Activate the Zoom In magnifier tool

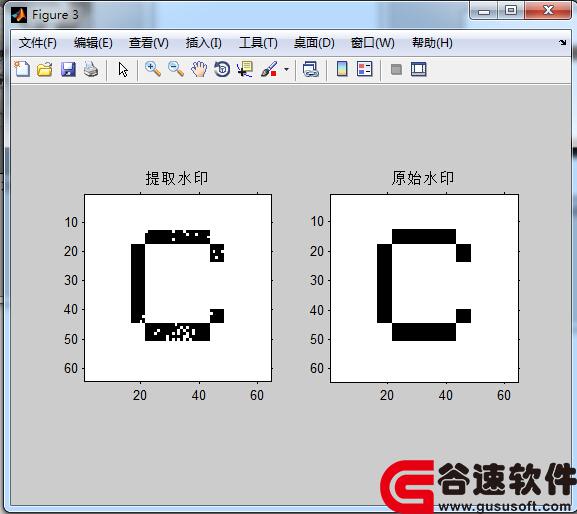tap(153, 69)
